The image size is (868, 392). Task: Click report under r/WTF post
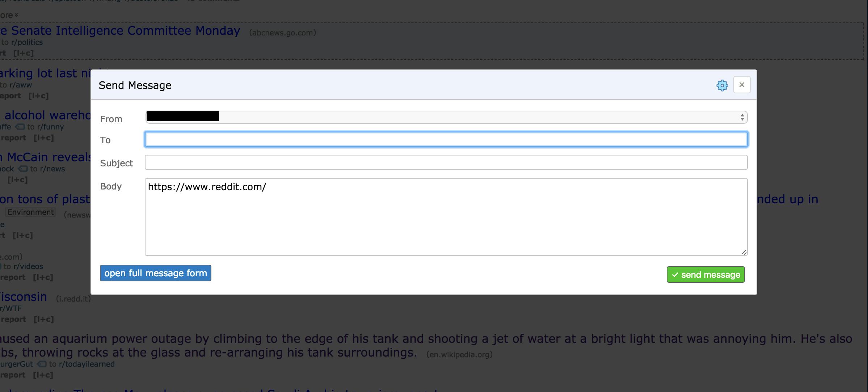pyautogui.click(x=13, y=319)
